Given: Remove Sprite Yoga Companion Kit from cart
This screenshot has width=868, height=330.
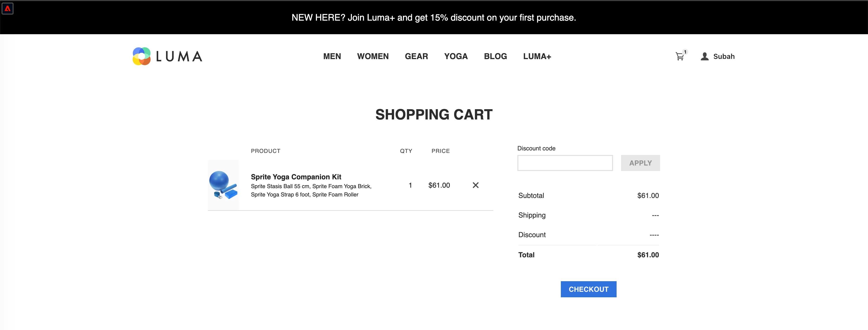Looking at the screenshot, I should tap(475, 185).
